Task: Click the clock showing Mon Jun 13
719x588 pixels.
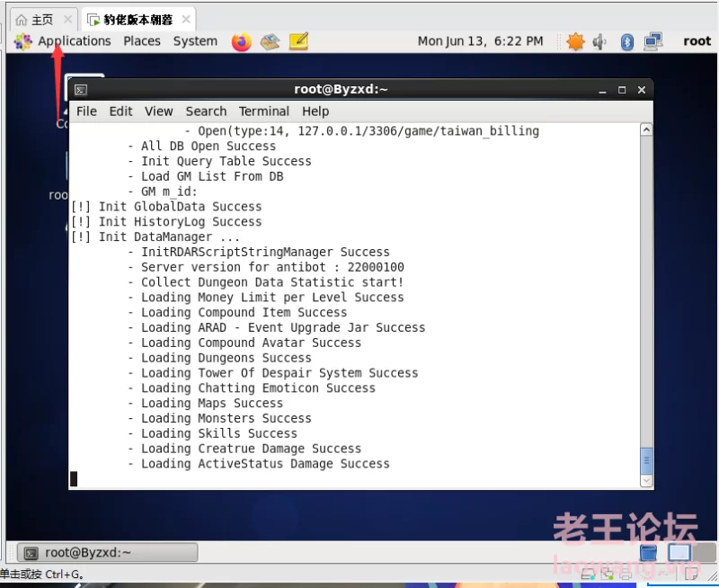Action: click(x=480, y=41)
